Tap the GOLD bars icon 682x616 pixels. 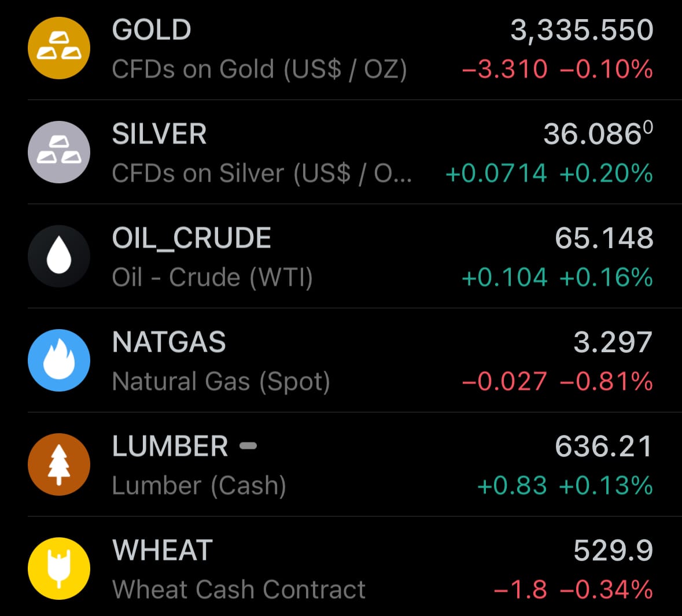pos(59,48)
